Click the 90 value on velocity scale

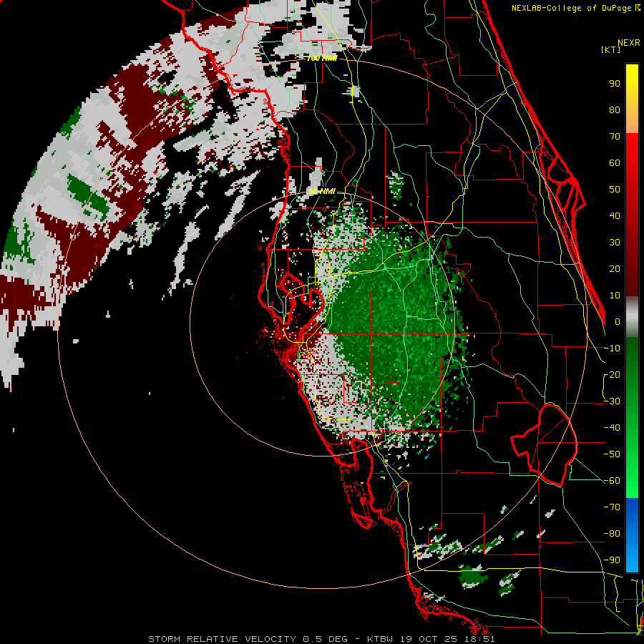click(x=615, y=84)
